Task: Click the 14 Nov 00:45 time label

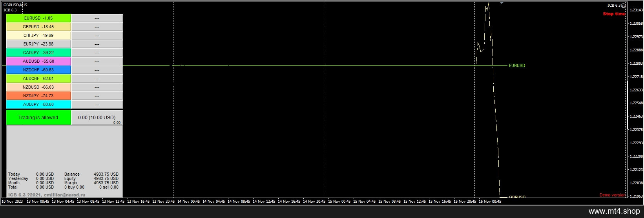Action: pyautogui.click(x=188, y=202)
